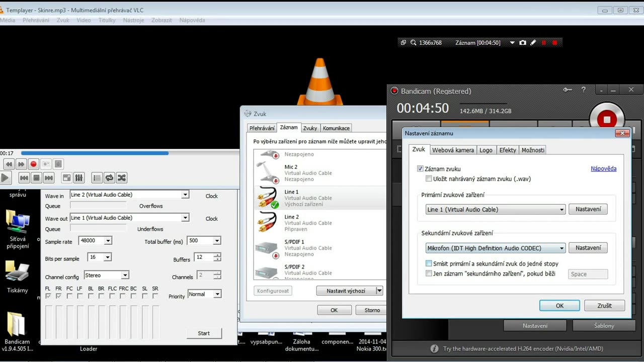Click Nastavení button for primary device
This screenshot has width=644, height=362.
588,209
